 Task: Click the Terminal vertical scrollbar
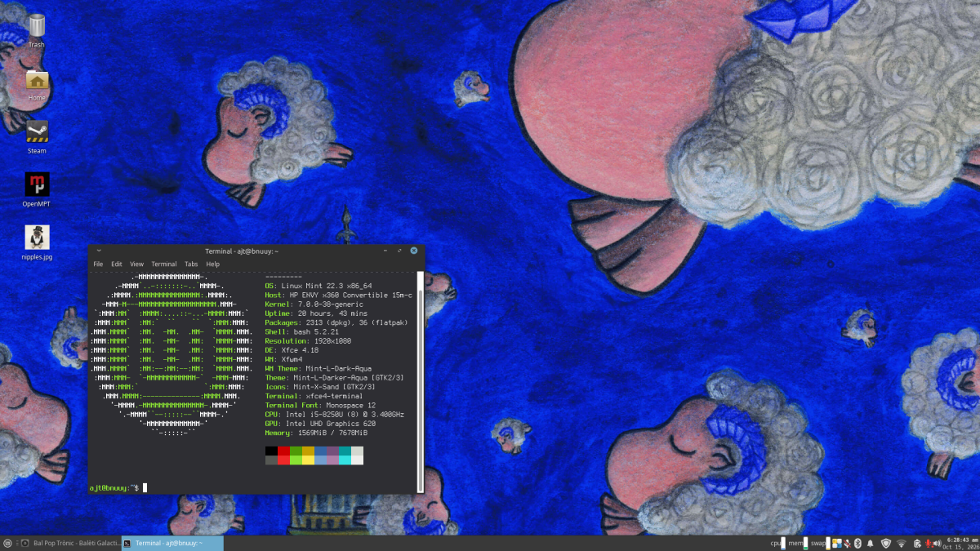pyautogui.click(x=421, y=382)
